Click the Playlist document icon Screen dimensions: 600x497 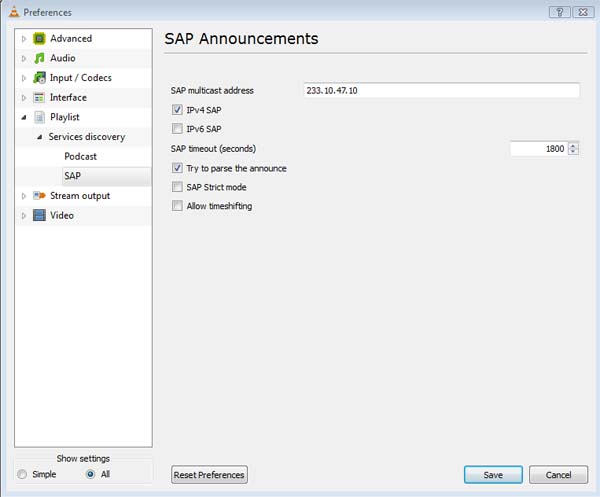click(x=39, y=117)
